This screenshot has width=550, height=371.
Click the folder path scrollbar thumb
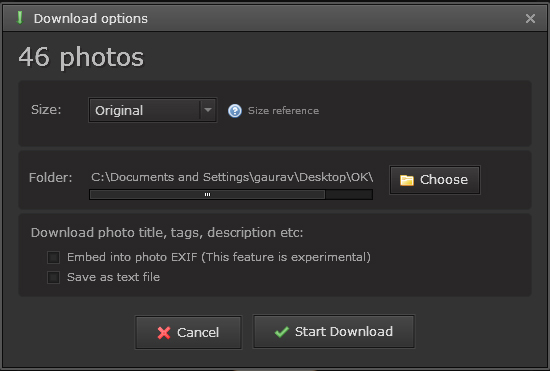click(x=207, y=195)
